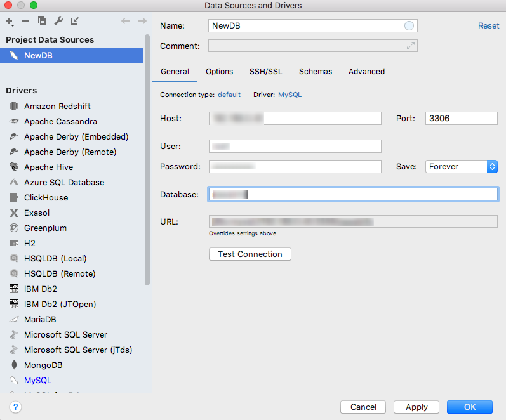
Task: Select IBM Db2 (JTOpen) driver
Action: 71,304
